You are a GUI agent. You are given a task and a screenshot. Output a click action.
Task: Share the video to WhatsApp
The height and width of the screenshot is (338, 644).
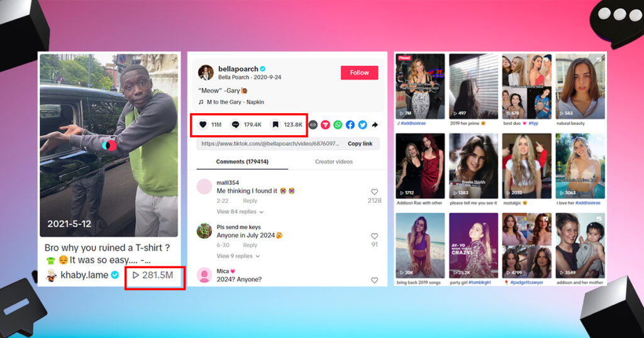(x=338, y=124)
